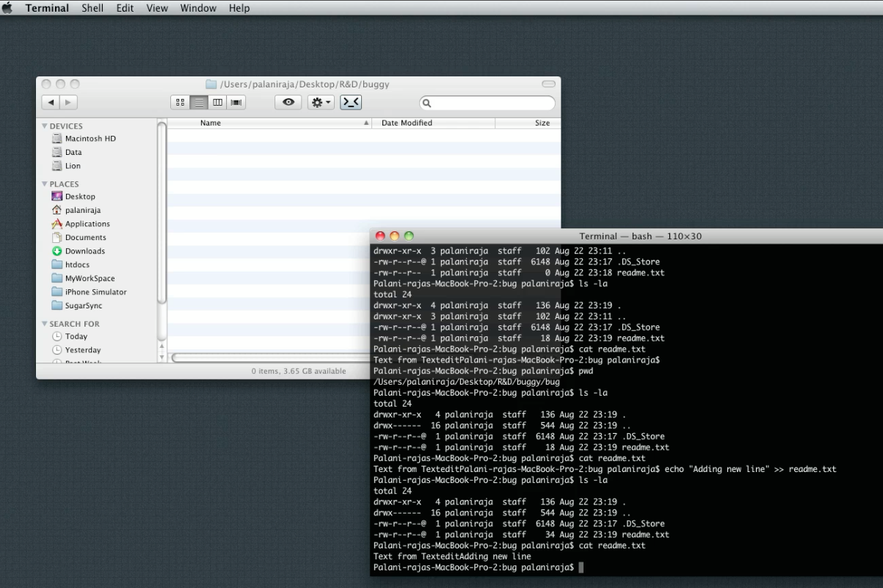Switch Finder to Cover Flow view
This screenshot has height=588, width=883.
(x=236, y=104)
